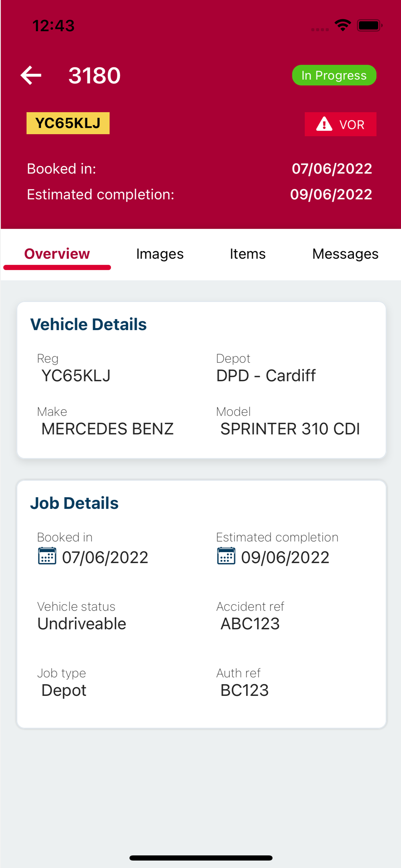Tap the Wi-Fi status icon
This screenshot has width=401, height=868.
(343, 25)
